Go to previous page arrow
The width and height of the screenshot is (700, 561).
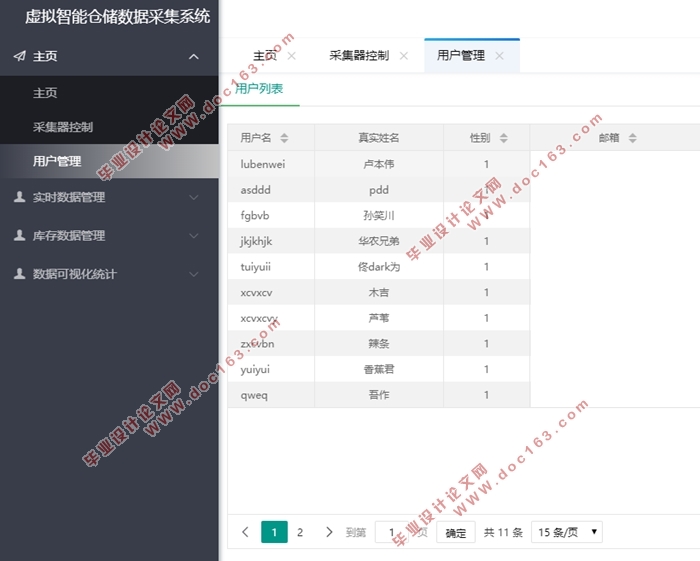click(245, 532)
